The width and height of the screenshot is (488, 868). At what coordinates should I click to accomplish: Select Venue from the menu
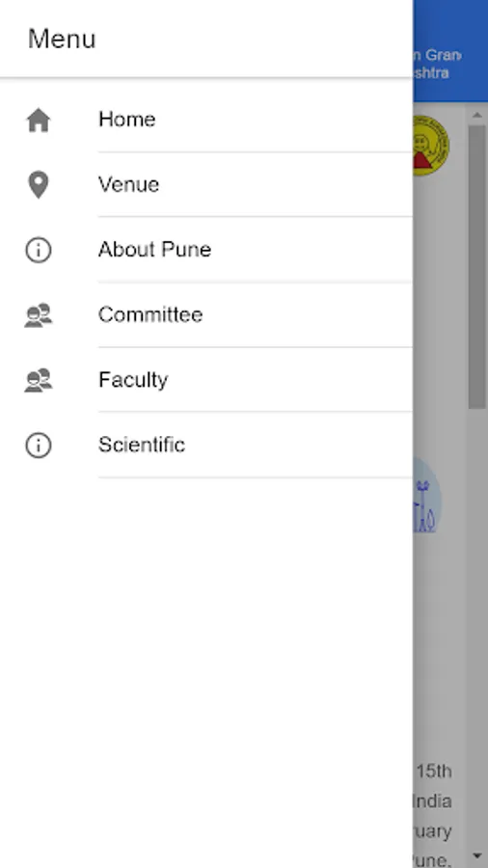point(206,184)
